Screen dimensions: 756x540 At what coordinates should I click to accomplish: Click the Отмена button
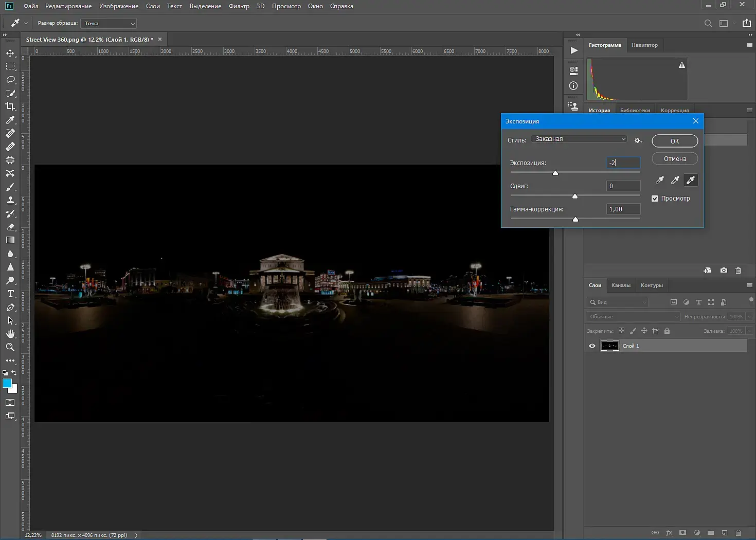click(675, 159)
